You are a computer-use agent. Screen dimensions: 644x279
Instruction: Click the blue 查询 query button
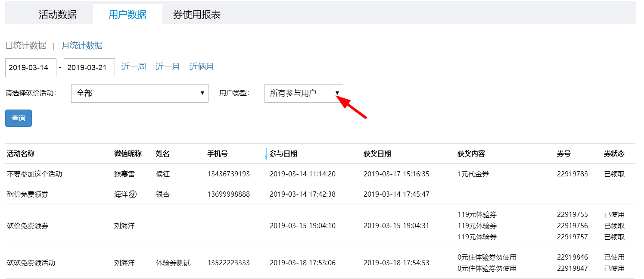[18, 118]
